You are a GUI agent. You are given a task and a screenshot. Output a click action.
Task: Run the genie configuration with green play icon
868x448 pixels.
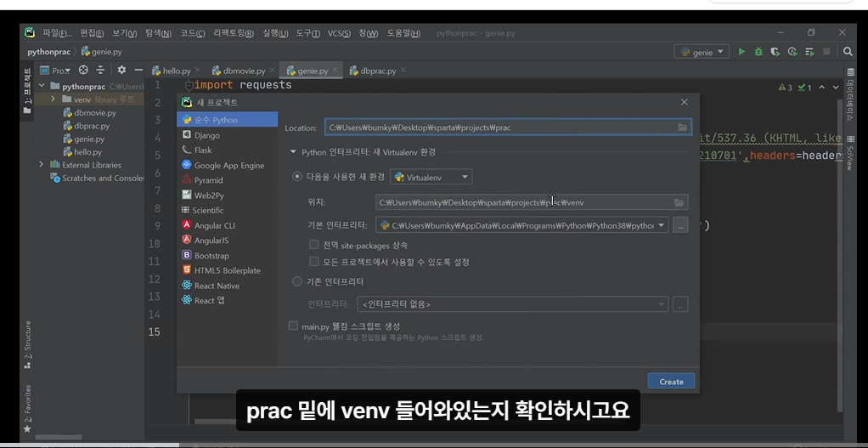741,52
